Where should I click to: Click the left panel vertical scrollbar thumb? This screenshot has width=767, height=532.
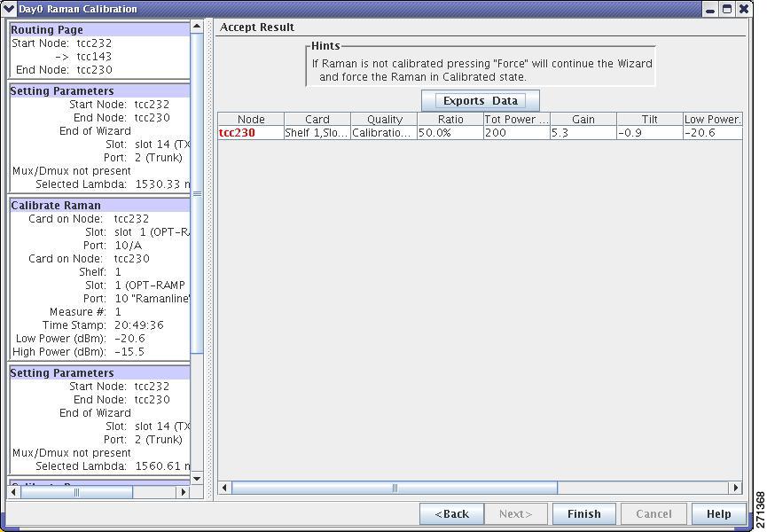(x=197, y=193)
